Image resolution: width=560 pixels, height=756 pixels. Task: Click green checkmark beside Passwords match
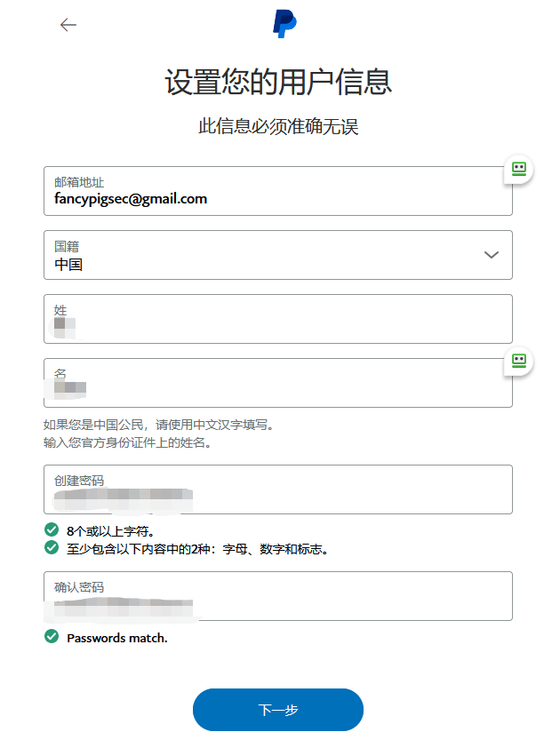(52, 637)
